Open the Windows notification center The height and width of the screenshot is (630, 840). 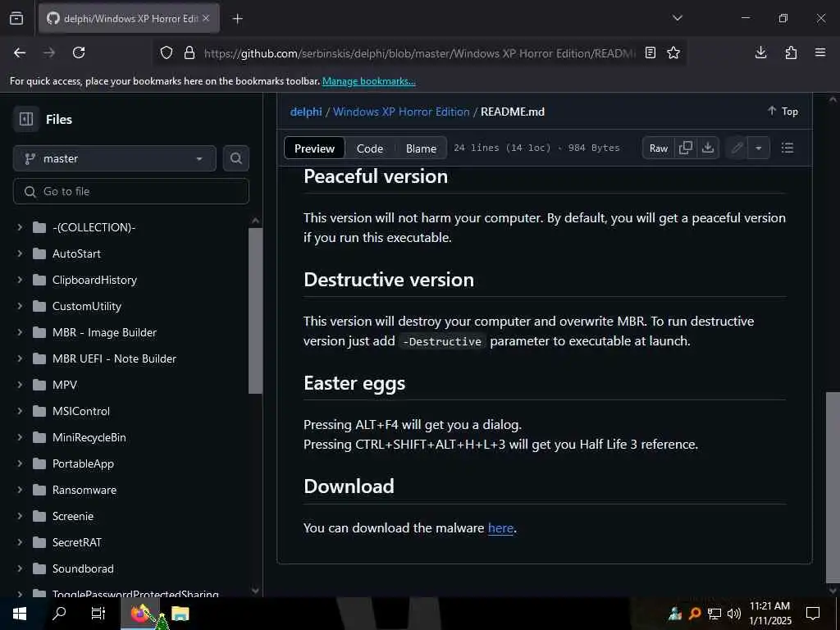pyautogui.click(x=813, y=614)
